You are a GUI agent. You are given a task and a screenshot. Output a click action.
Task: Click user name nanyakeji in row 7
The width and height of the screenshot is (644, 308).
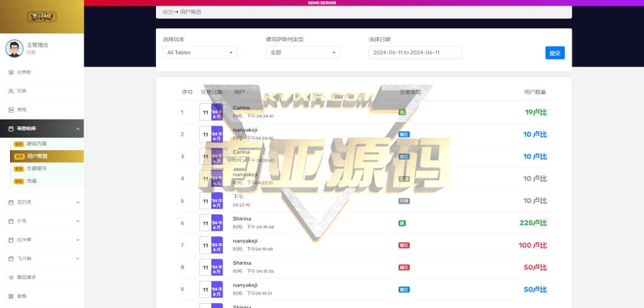point(245,241)
